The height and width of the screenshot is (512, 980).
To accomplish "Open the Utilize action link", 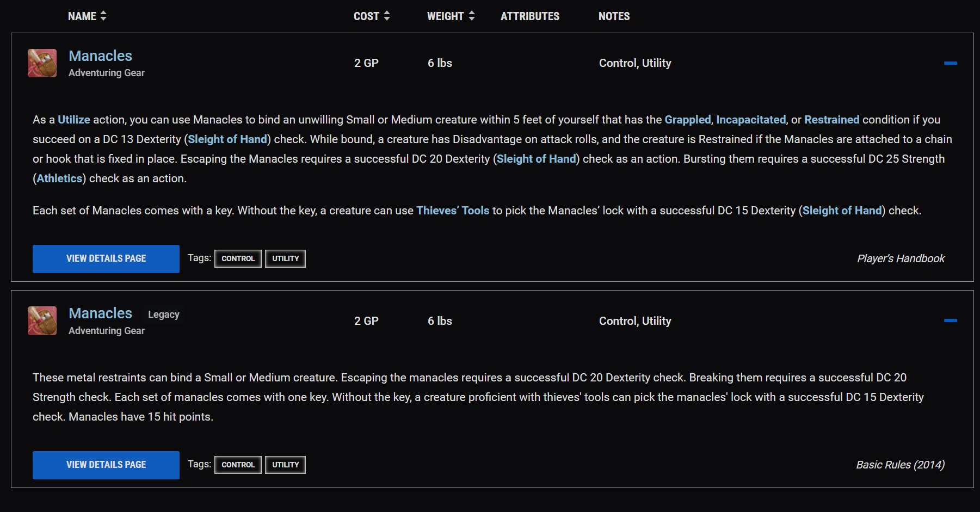I will pyautogui.click(x=74, y=120).
